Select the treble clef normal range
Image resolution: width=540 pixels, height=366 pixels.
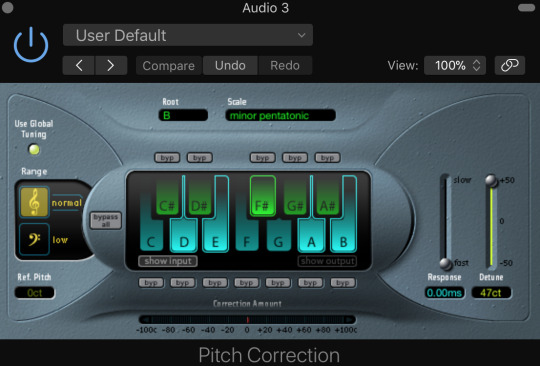34,202
